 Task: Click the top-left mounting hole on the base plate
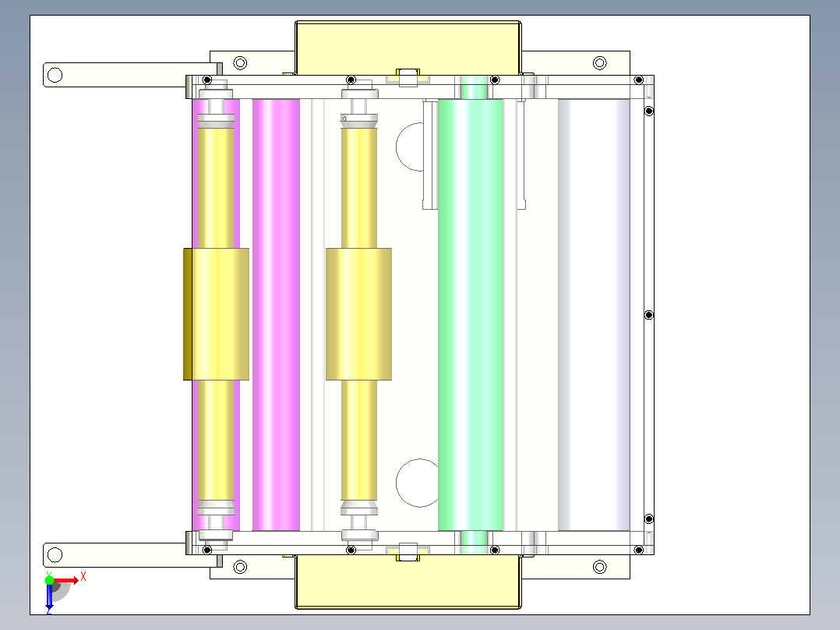point(241,62)
